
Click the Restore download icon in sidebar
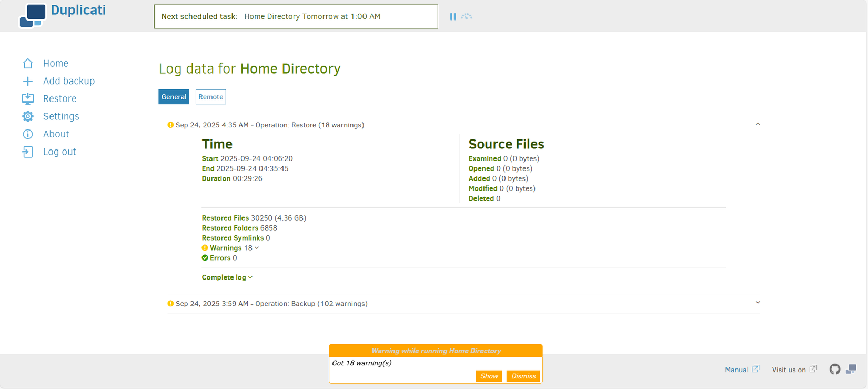coord(28,99)
